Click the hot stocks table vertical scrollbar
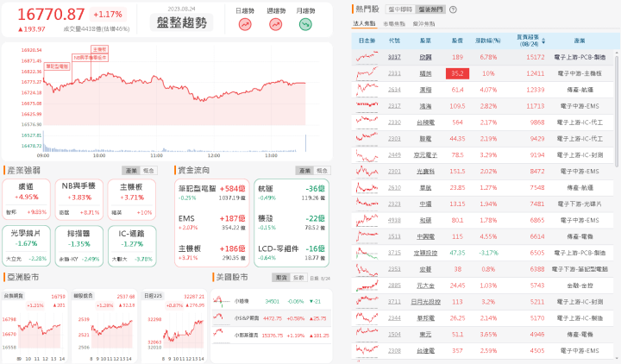Screen dimensions: 621x364 [616, 111]
